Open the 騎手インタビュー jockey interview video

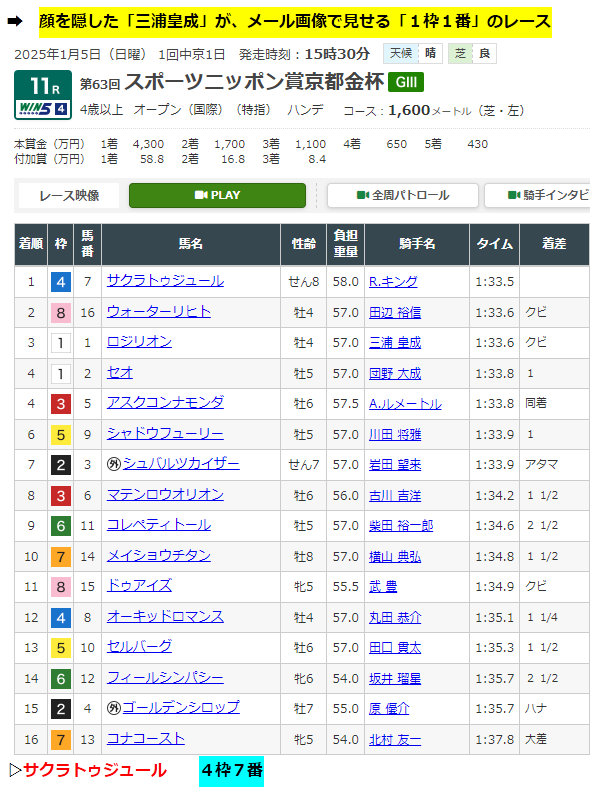click(537, 195)
